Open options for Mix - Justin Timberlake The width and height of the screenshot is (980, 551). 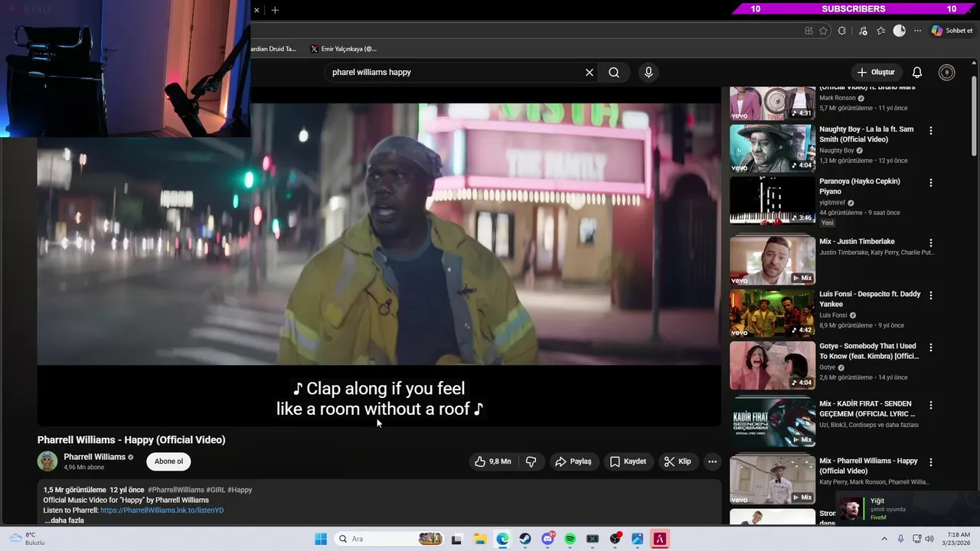click(931, 243)
